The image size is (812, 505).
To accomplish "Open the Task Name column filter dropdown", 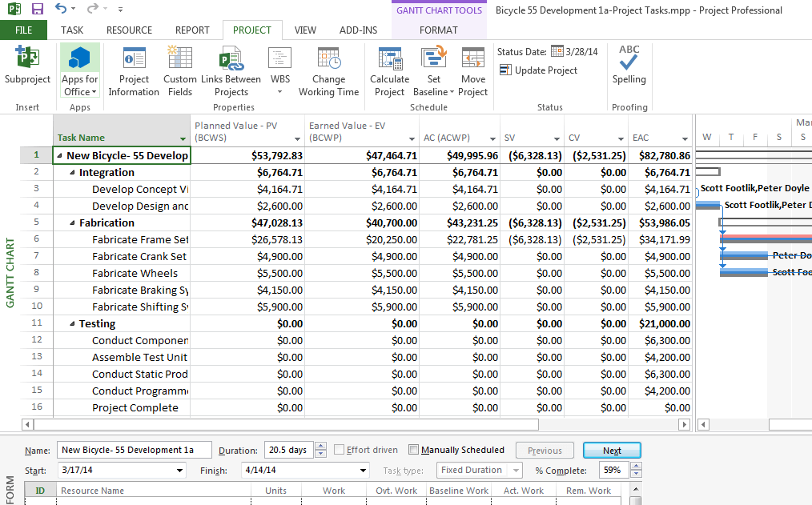I will point(183,138).
